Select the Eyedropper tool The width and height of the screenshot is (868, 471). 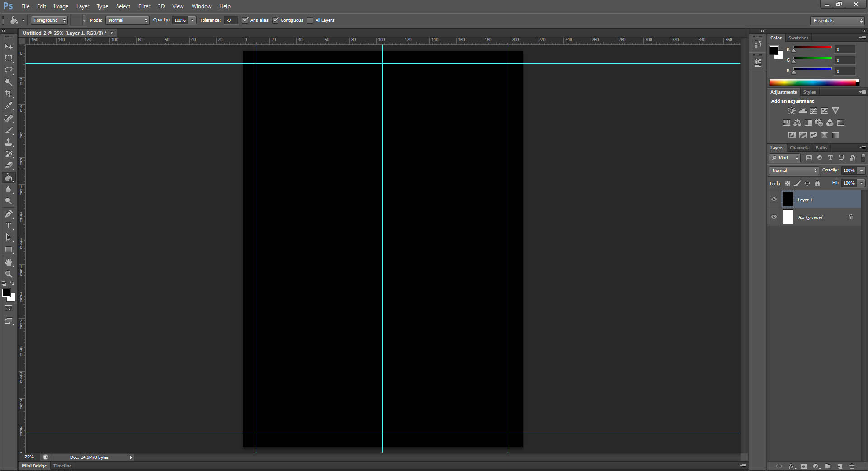point(9,106)
